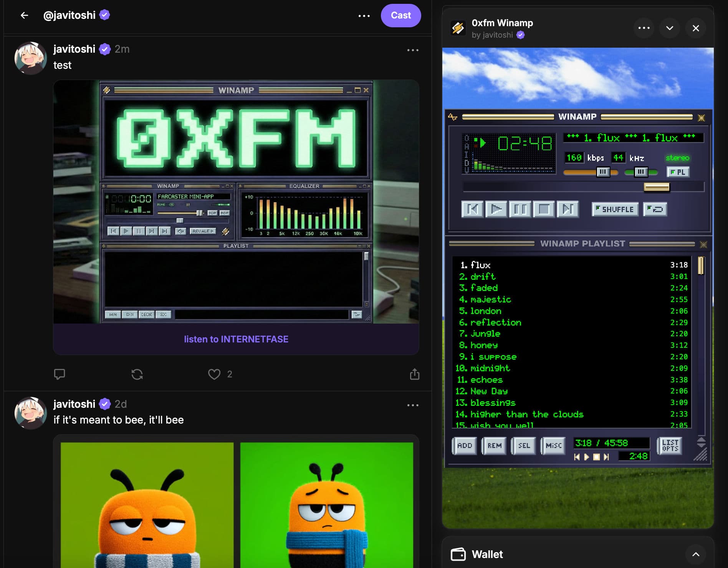The height and width of the screenshot is (568, 728).
Task: Open the 0xfm Winamp options menu
Action: pos(644,28)
